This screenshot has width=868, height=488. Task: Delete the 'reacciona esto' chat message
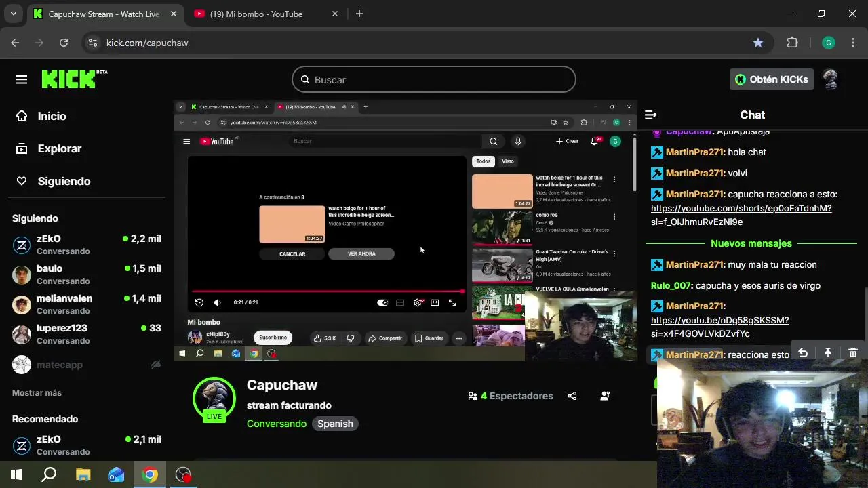click(853, 352)
